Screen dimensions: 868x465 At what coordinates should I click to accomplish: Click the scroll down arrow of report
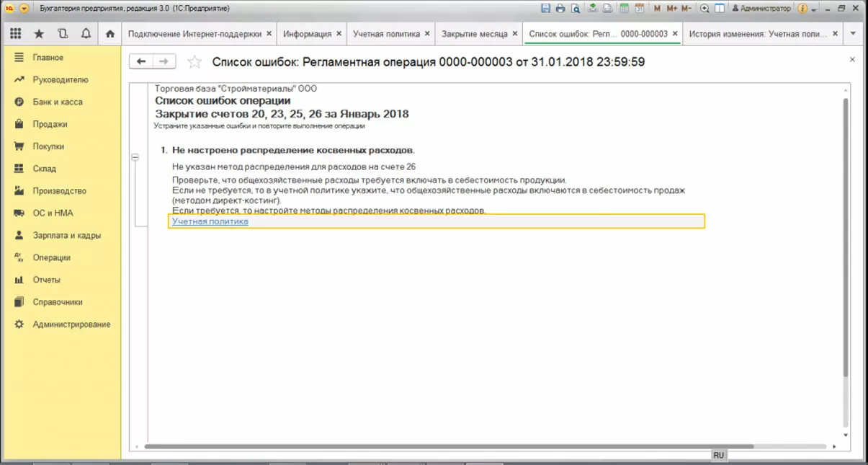coord(846,435)
